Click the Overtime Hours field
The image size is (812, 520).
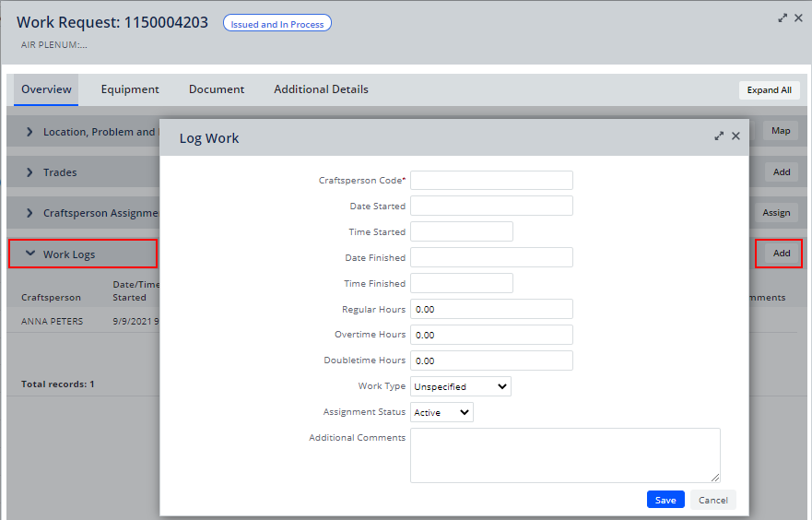tap(491, 335)
